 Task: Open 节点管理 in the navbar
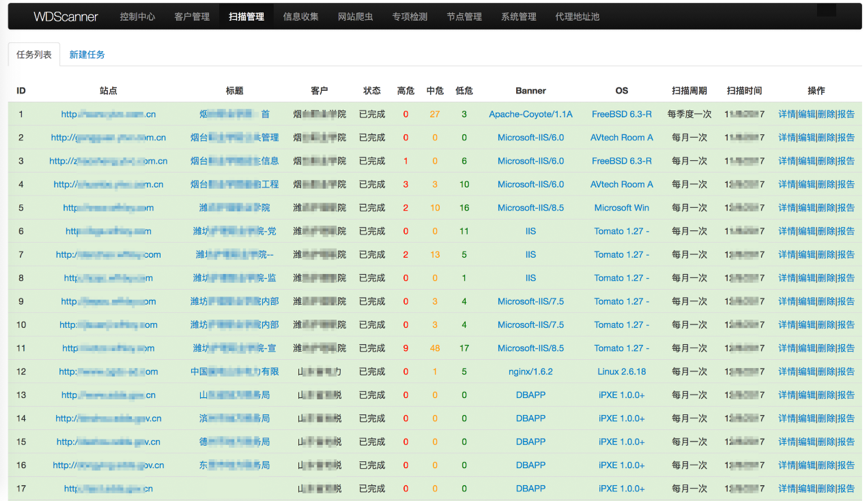pyautogui.click(x=464, y=17)
